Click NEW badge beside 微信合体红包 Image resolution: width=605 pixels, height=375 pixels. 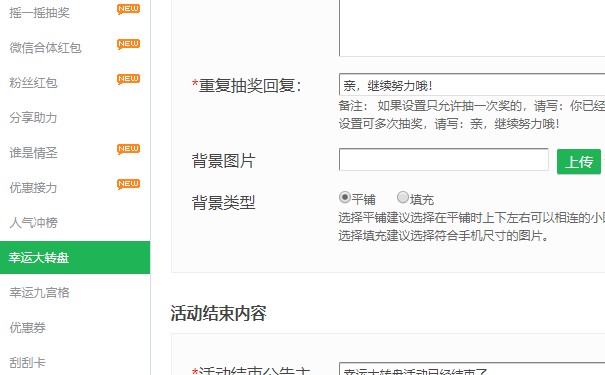click(128, 44)
